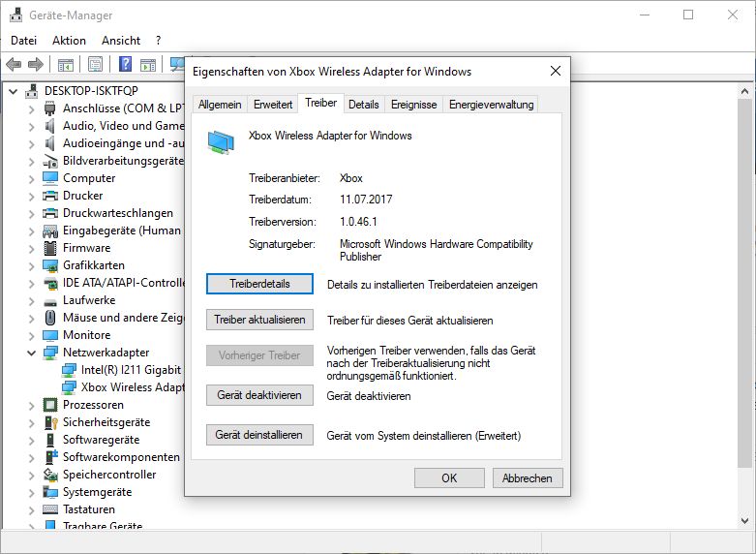Image resolution: width=756 pixels, height=554 pixels.
Task: Select the Druckwarteschlangen tree entry
Action: [118, 213]
